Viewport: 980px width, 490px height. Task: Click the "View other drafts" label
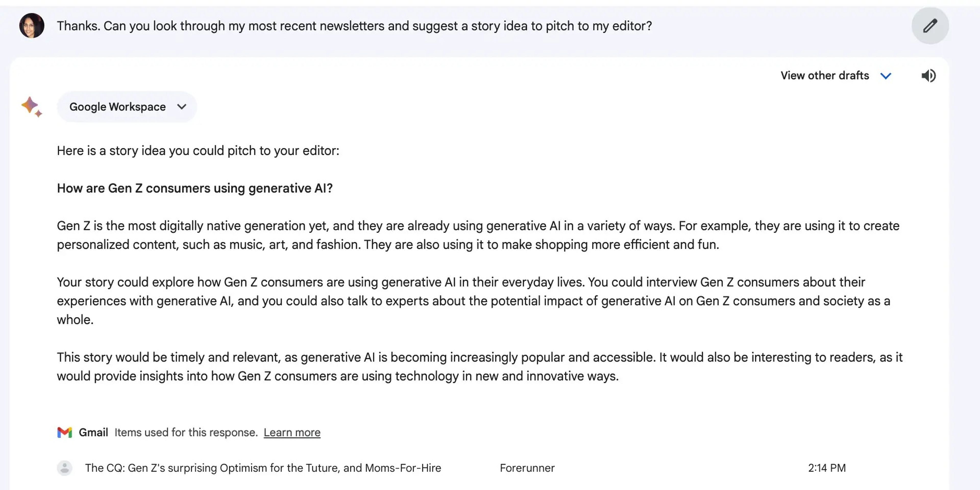(x=824, y=76)
